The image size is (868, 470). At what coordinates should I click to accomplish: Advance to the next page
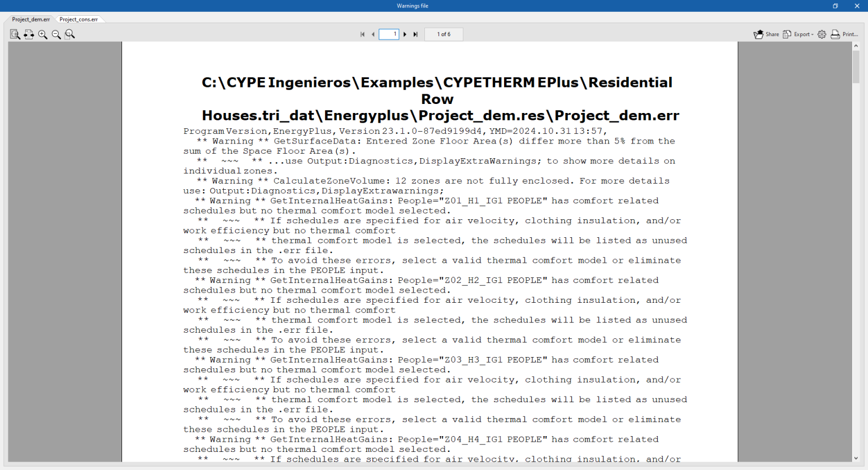(x=405, y=34)
